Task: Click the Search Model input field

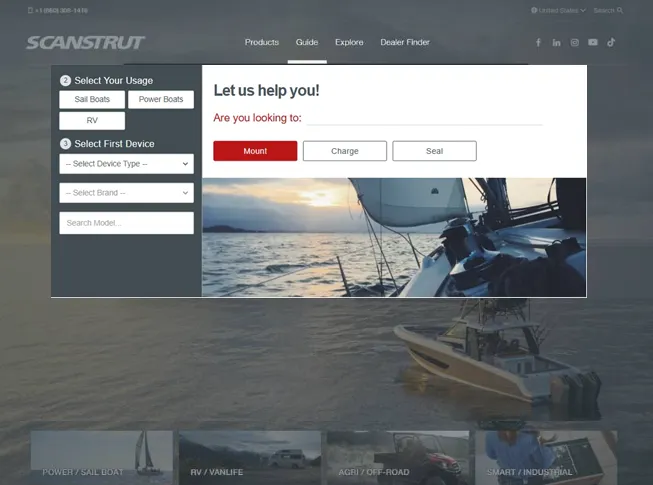Action: tap(126, 223)
